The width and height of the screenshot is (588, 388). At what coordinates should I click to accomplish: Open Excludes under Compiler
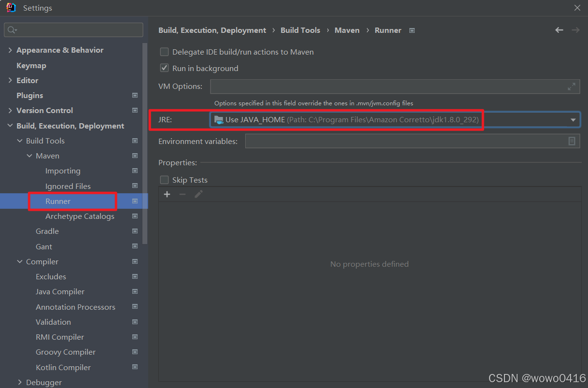tap(51, 277)
